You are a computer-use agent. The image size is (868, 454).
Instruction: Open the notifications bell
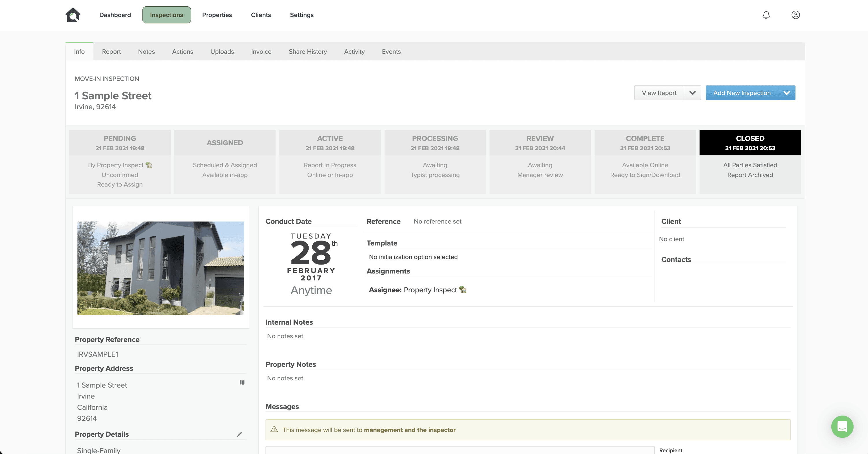coord(766,15)
